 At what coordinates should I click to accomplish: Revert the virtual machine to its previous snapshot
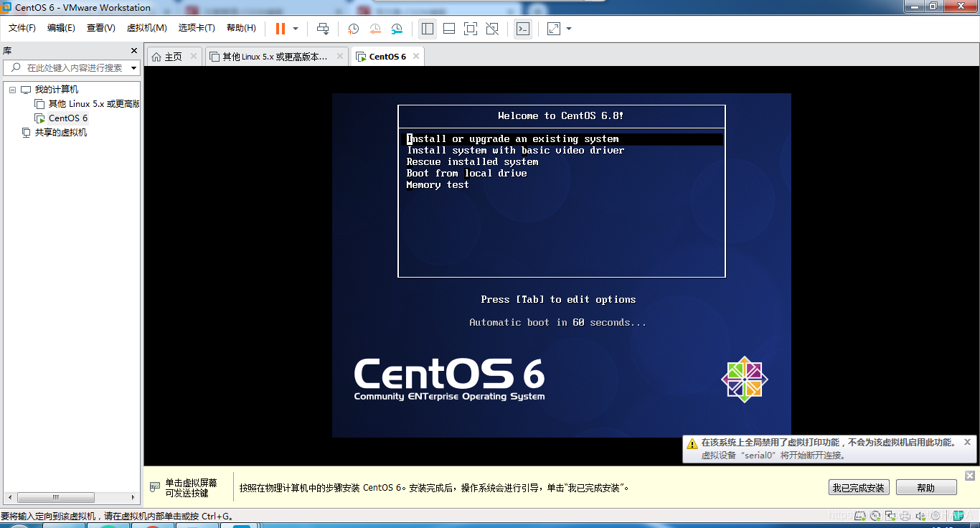coord(375,29)
